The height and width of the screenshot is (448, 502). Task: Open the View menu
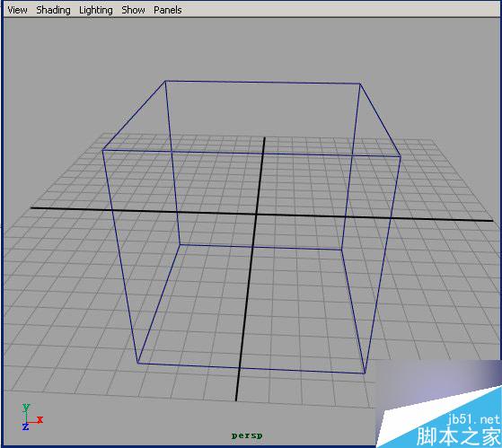pos(17,10)
